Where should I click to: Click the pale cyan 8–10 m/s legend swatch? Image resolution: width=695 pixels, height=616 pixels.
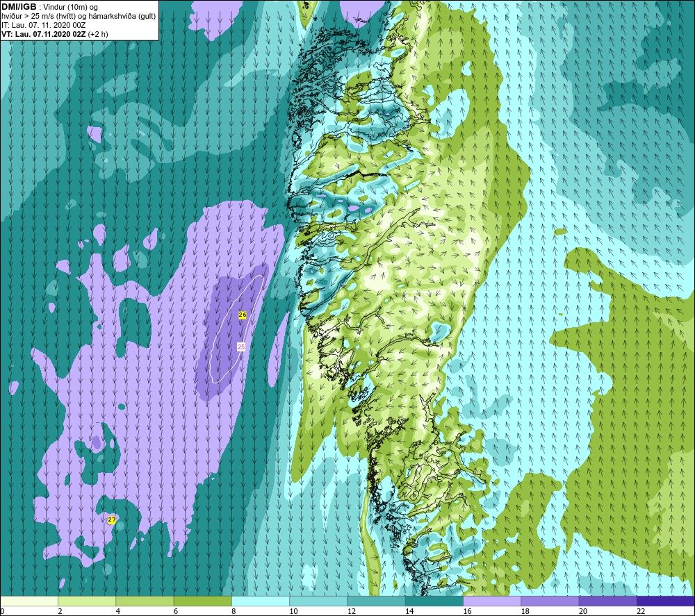[x=261, y=601]
